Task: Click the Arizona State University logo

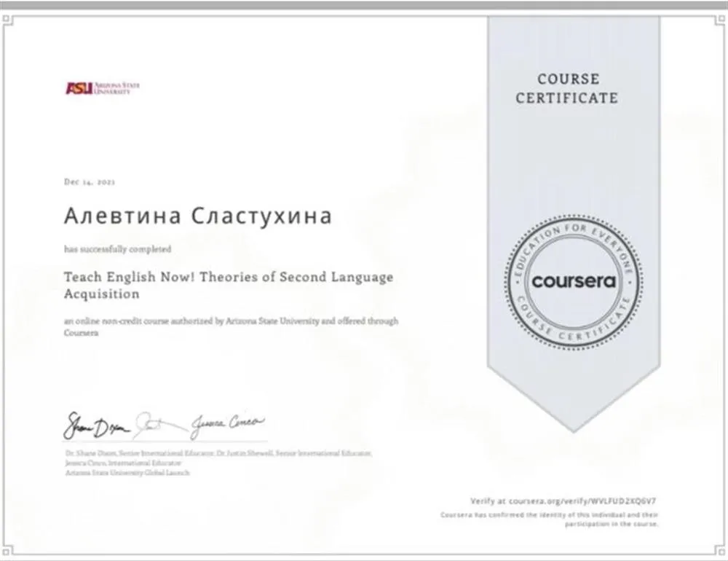Action: [103, 88]
